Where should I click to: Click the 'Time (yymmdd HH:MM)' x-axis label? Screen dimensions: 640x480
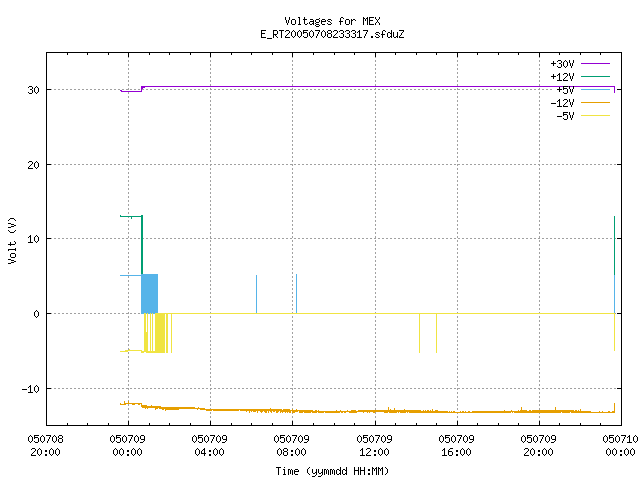[x=332, y=471]
